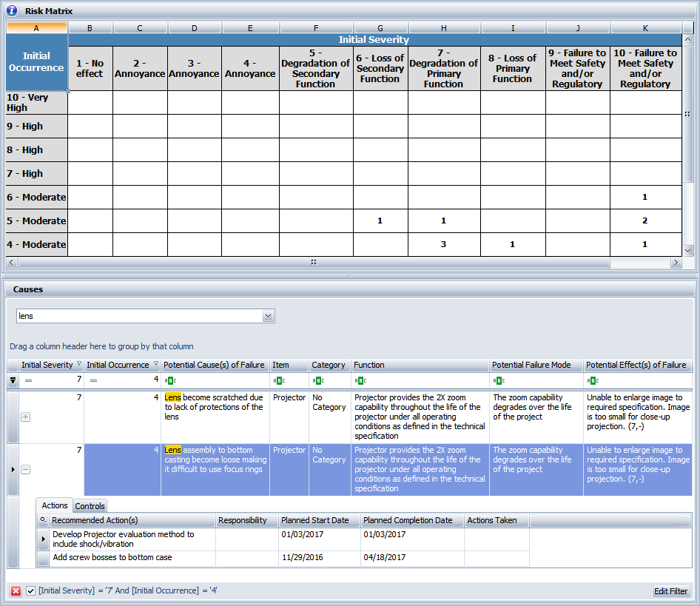
Task: Click the Edit Filter button
Action: click(x=670, y=591)
